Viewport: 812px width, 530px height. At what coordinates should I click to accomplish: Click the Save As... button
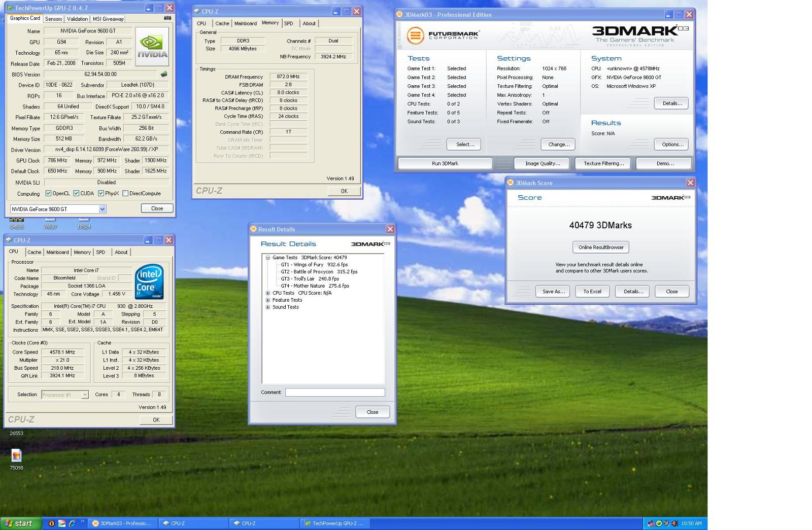553,291
